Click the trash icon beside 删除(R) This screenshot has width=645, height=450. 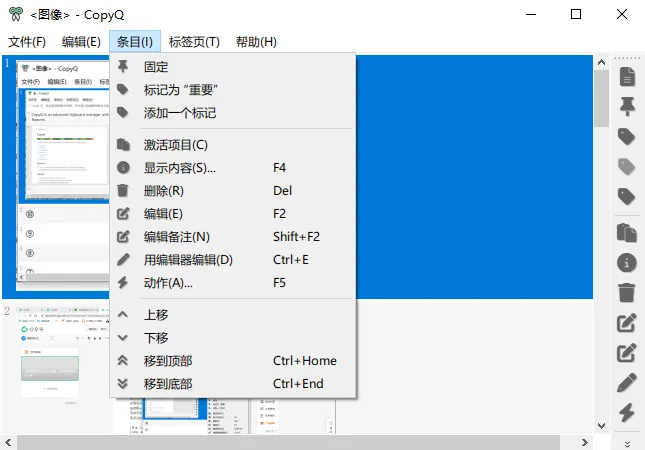(123, 190)
